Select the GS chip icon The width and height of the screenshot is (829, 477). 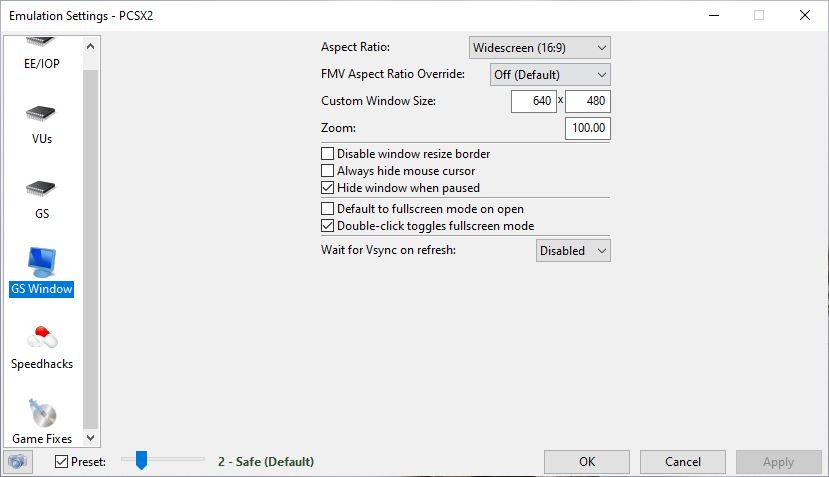[x=41, y=188]
